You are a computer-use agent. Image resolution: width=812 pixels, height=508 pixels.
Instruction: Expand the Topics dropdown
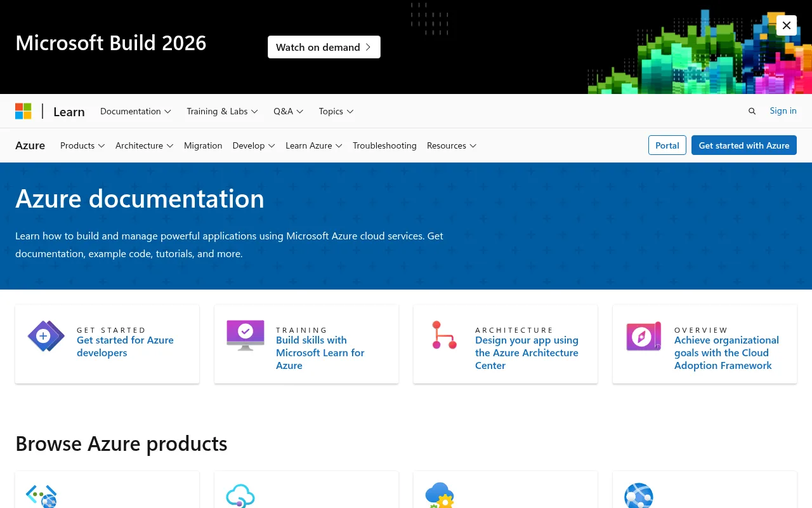click(x=336, y=111)
